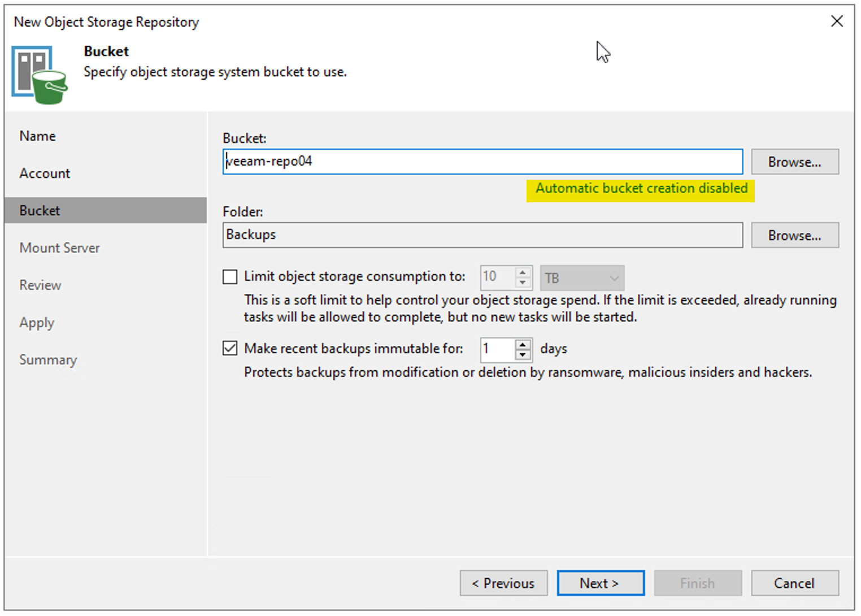Increase the immutability days value
Screen dimensions: 861x616
point(523,344)
